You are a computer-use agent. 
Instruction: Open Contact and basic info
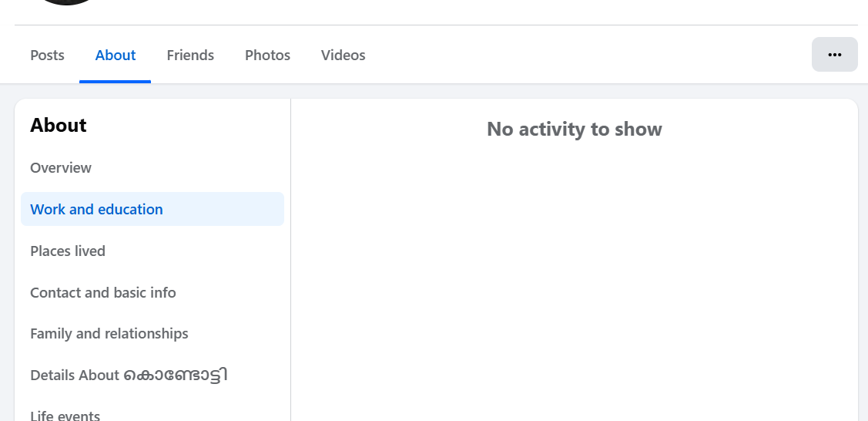pyautogui.click(x=103, y=293)
